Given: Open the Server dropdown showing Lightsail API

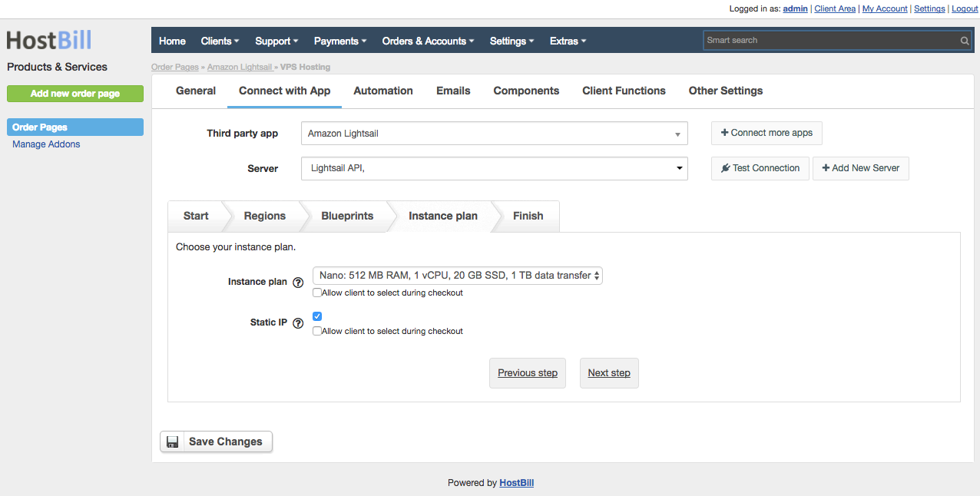Looking at the screenshot, I should (495, 168).
